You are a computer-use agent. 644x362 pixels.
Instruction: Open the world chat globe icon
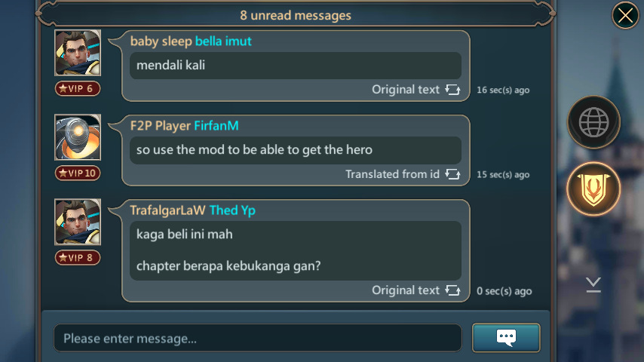coord(593,122)
